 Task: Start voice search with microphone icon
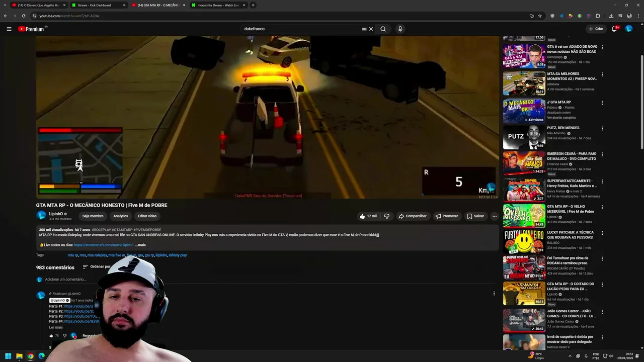point(400,29)
